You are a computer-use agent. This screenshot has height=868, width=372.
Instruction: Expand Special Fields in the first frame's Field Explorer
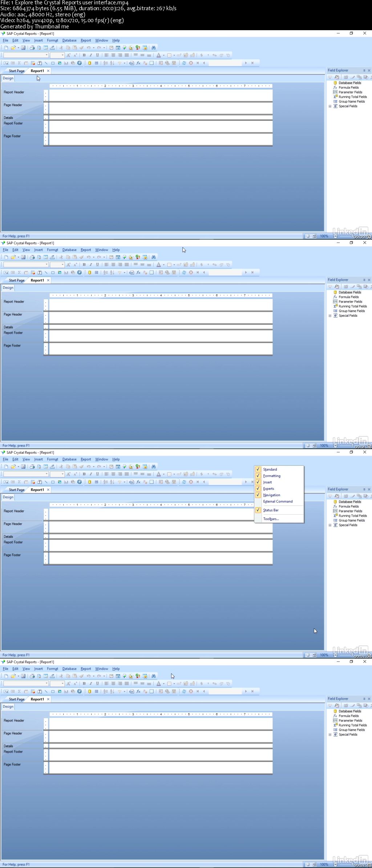point(330,107)
